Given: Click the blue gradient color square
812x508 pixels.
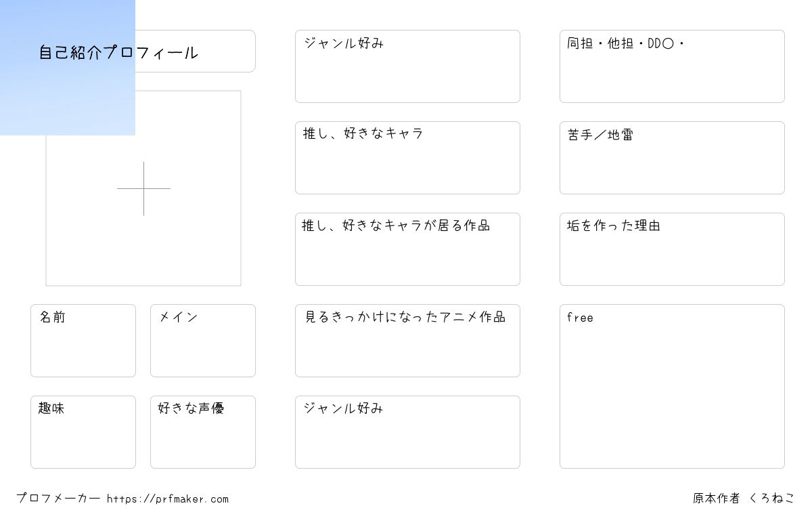Looking at the screenshot, I should 68,68.
